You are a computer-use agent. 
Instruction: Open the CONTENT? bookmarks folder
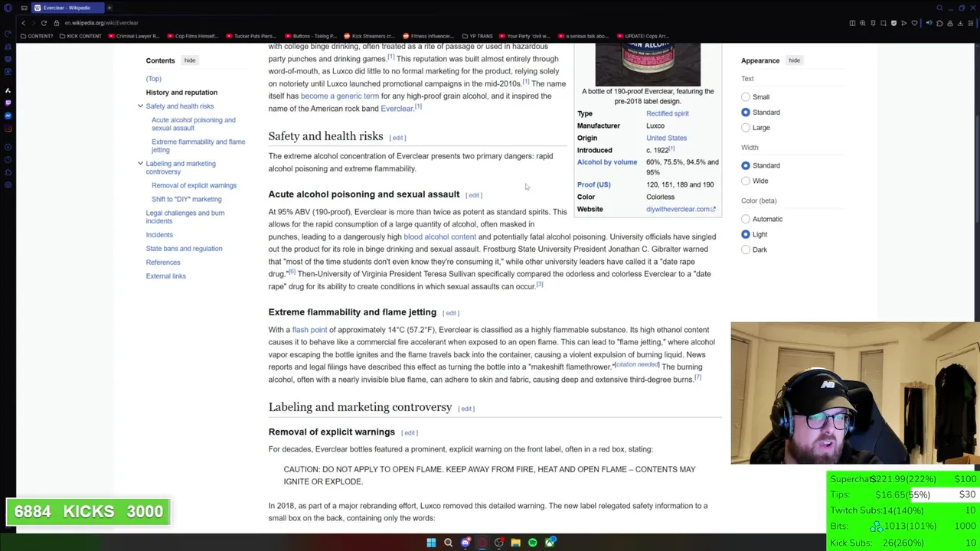click(38, 36)
